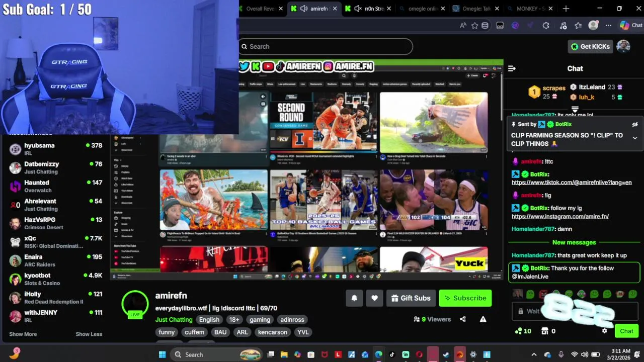This screenshot has height=362, width=644.
Task: Click the English tag
Action: [x=209, y=319]
